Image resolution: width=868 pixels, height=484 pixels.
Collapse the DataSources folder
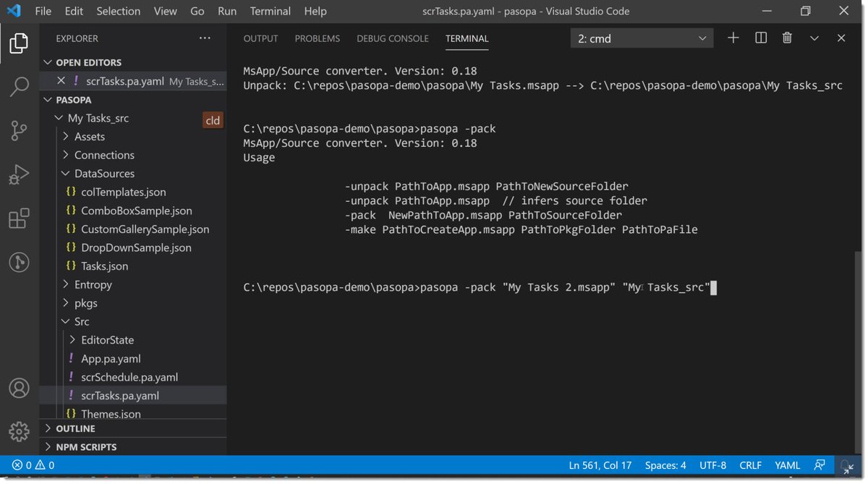(66, 174)
